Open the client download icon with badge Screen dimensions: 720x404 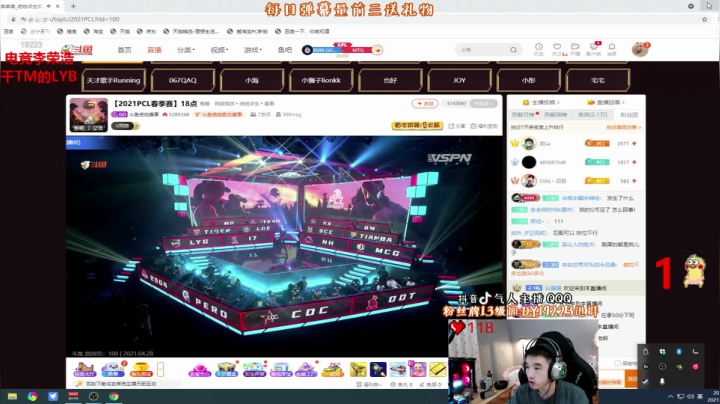click(594, 49)
